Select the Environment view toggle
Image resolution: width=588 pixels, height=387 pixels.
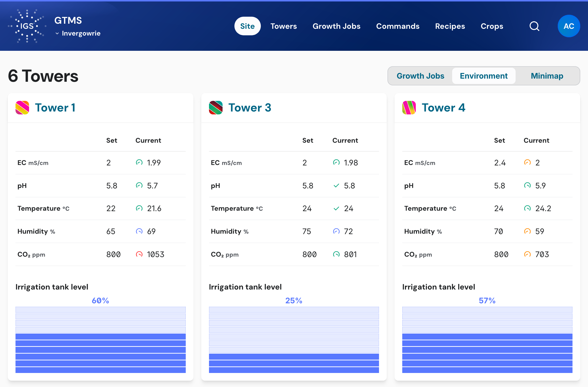[483, 76]
